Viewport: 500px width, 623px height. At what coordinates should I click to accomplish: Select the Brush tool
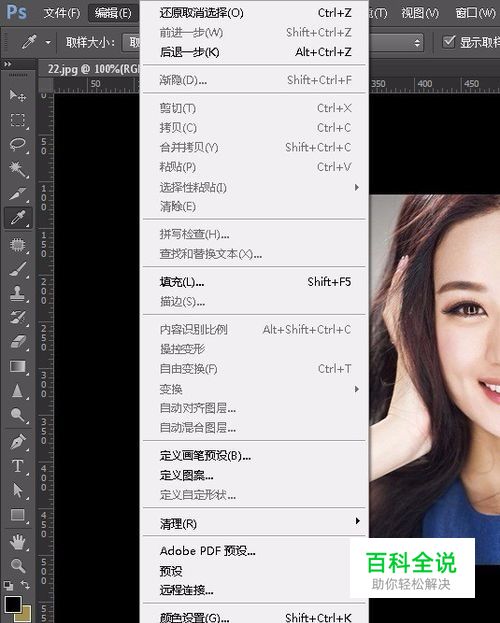17,269
